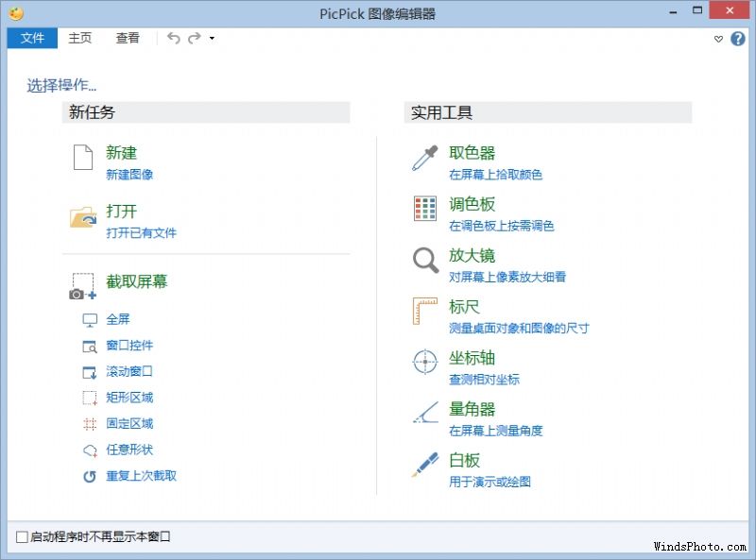Click the color picker eyedropper icon
Image resolution: width=756 pixels, height=560 pixels.
[424, 158]
